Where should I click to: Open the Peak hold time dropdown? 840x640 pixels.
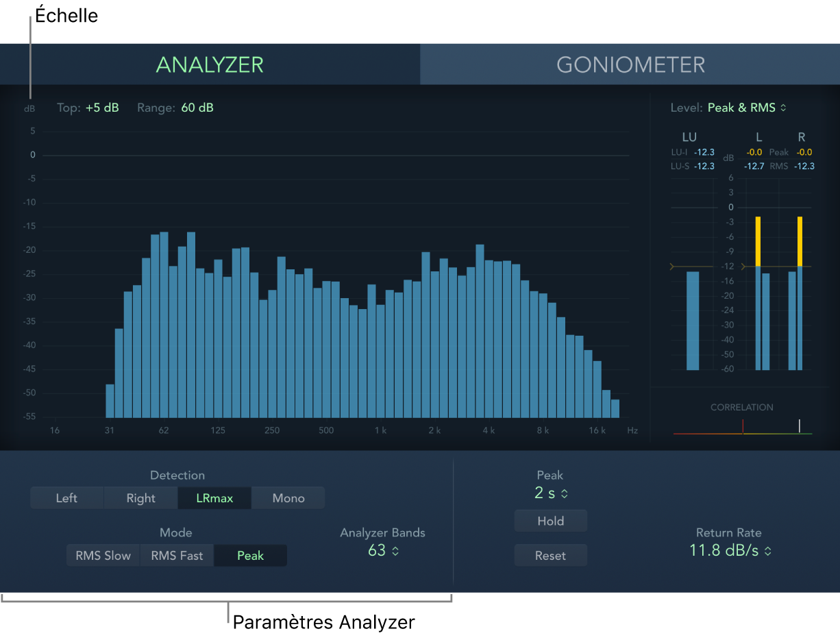click(x=550, y=493)
